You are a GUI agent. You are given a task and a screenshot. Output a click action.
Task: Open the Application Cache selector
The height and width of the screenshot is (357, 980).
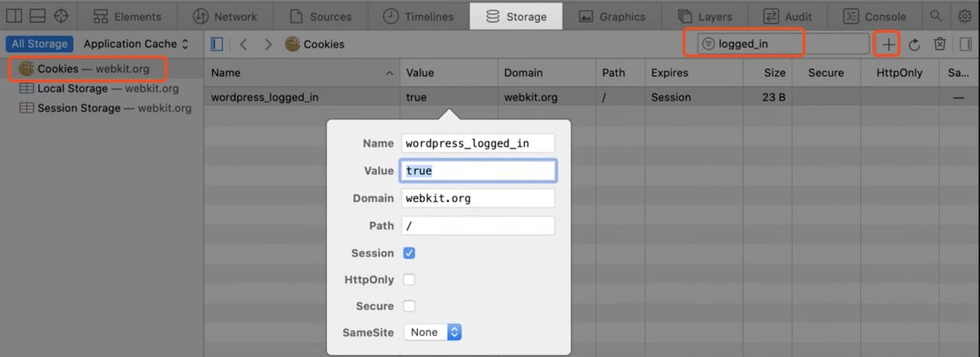pos(136,44)
